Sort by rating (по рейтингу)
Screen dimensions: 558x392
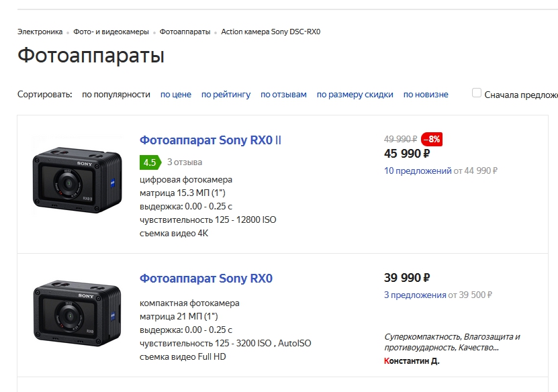[x=226, y=95]
